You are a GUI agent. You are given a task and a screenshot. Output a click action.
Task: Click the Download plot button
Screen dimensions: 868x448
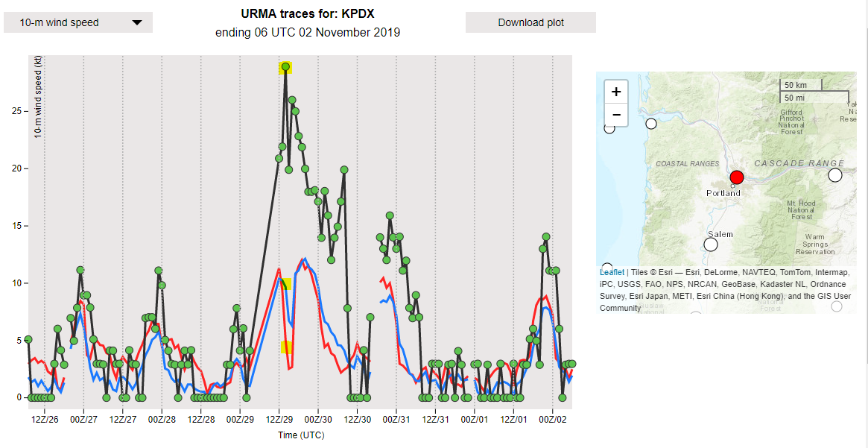point(530,22)
